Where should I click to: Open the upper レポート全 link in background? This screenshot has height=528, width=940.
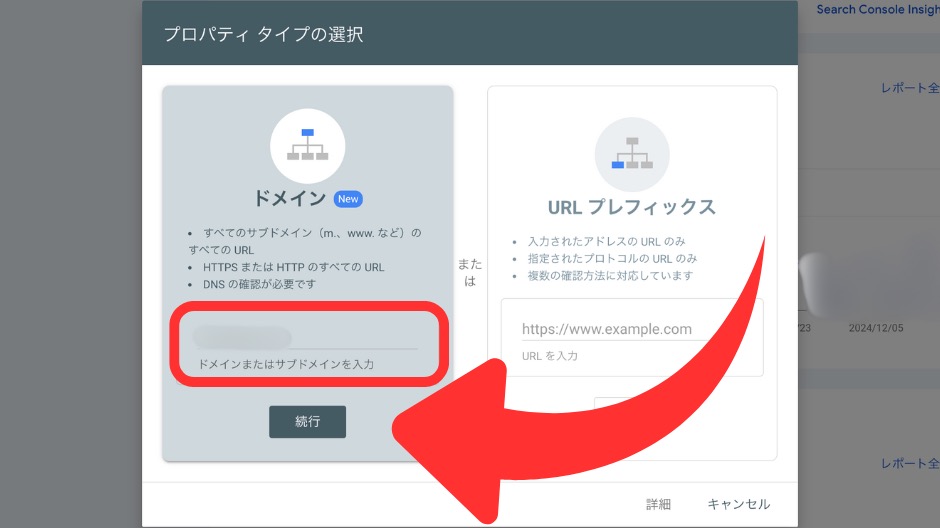pyautogui.click(x=909, y=88)
